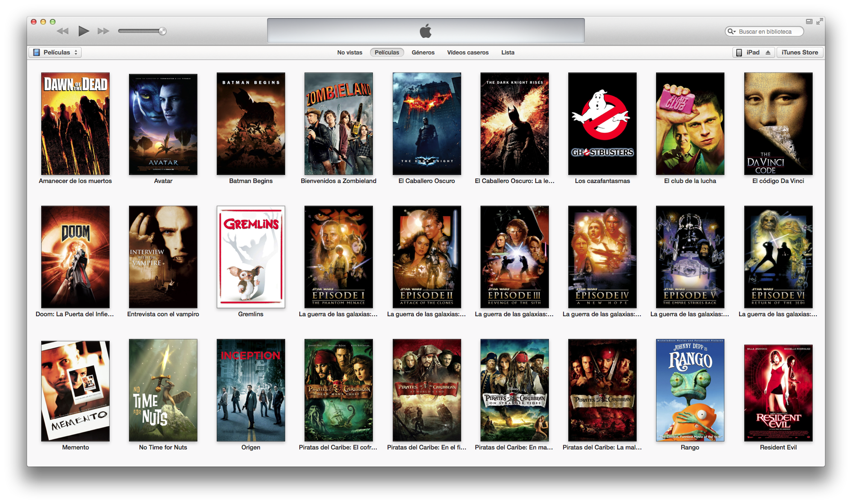The height and width of the screenshot is (504, 852).
Task: Choose El Caballero Oscuro poster
Action: pyautogui.click(x=427, y=124)
